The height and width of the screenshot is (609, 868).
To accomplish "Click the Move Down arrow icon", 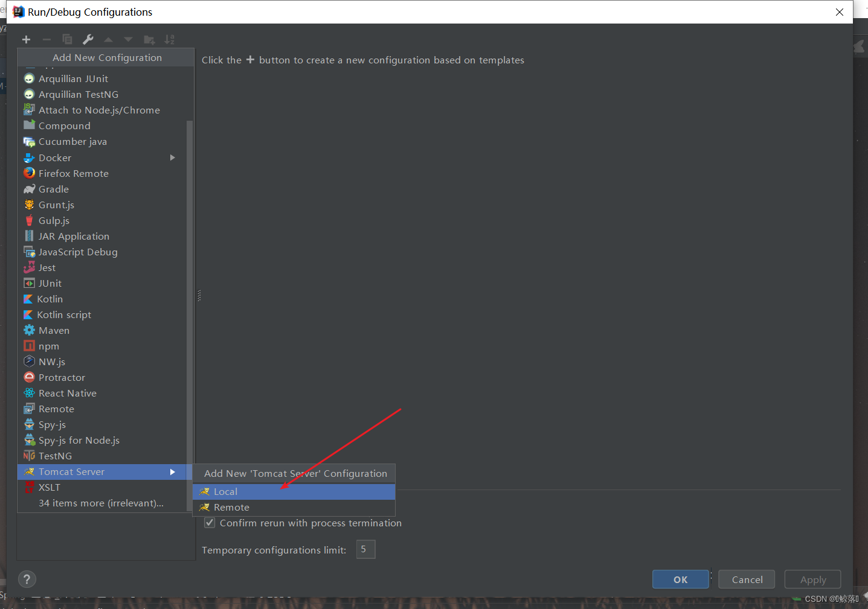I will point(128,40).
